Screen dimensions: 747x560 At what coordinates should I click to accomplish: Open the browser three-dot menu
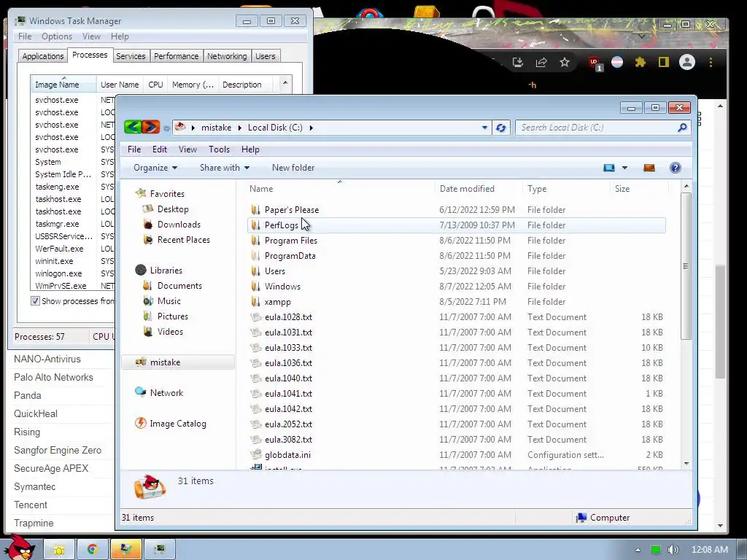(711, 63)
